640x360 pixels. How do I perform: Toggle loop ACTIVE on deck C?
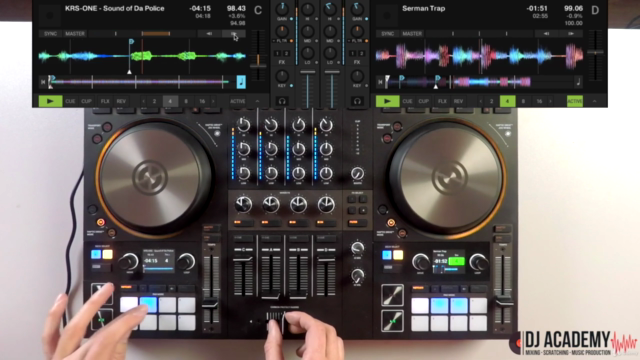tap(238, 101)
